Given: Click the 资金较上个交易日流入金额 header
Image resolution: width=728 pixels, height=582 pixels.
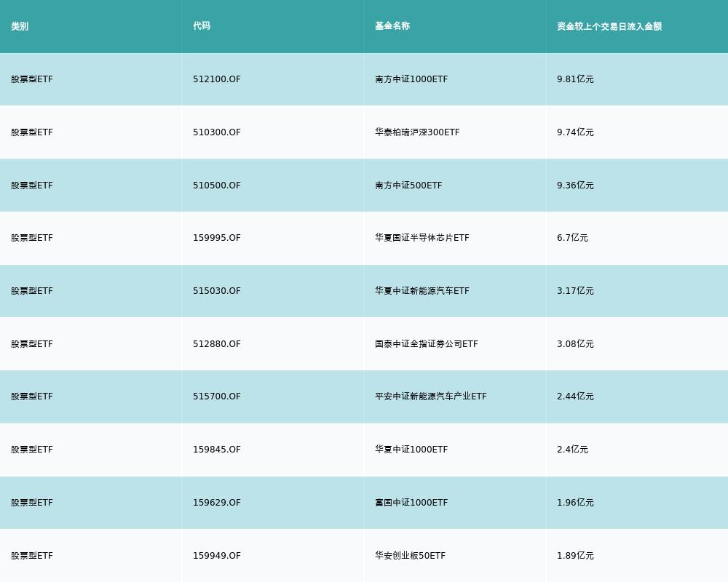Looking at the screenshot, I should click(609, 26).
